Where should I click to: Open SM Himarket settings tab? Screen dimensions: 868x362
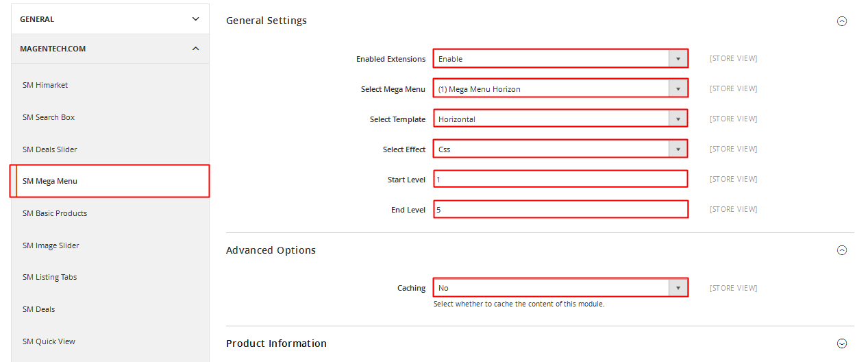click(45, 85)
